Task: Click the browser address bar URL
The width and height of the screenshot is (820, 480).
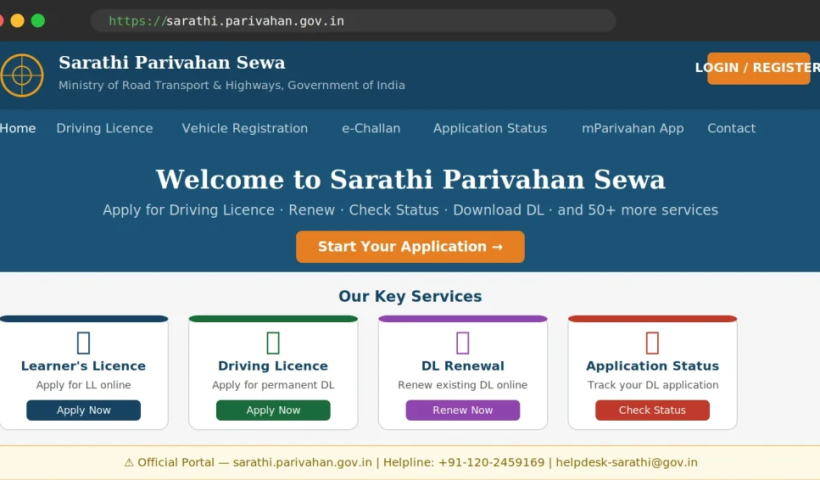Action: click(x=226, y=21)
